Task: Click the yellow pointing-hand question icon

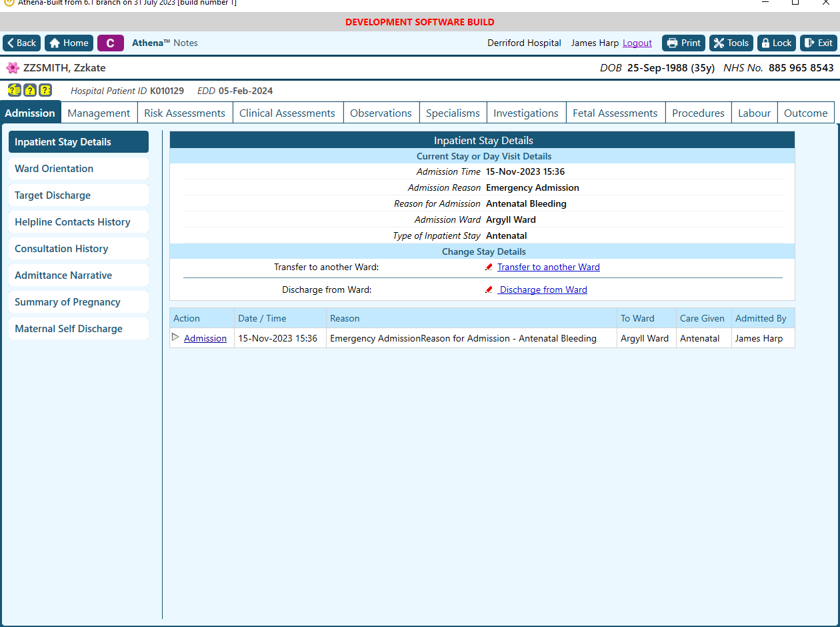Action: [x=14, y=90]
